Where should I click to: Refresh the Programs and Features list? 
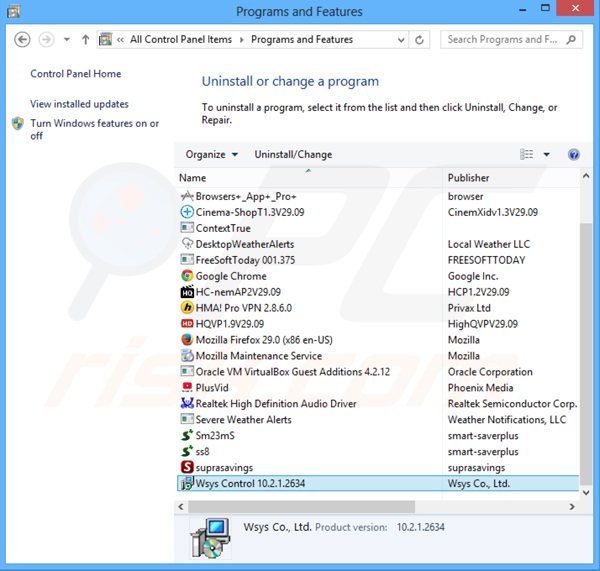(419, 40)
